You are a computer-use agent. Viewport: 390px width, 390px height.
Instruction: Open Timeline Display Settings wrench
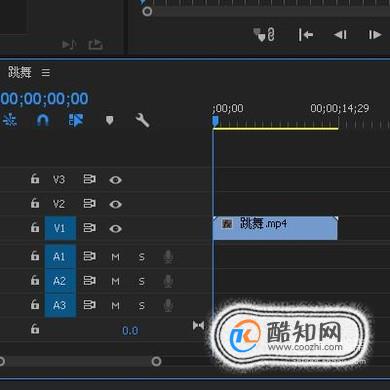142,120
